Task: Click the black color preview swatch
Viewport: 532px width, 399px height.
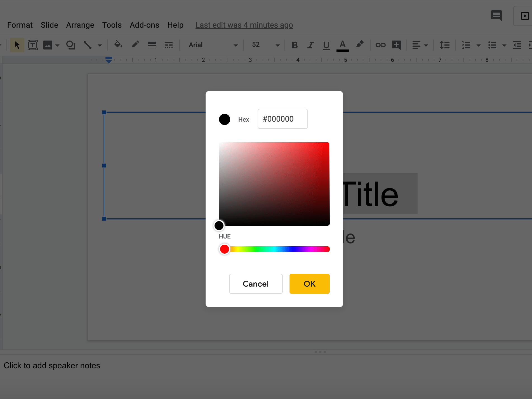Action: [x=225, y=119]
